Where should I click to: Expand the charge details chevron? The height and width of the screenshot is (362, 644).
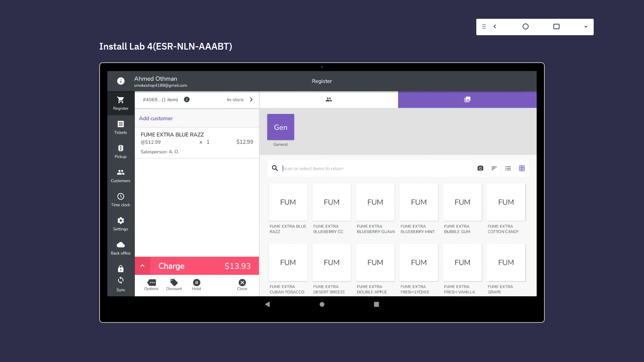point(143,266)
